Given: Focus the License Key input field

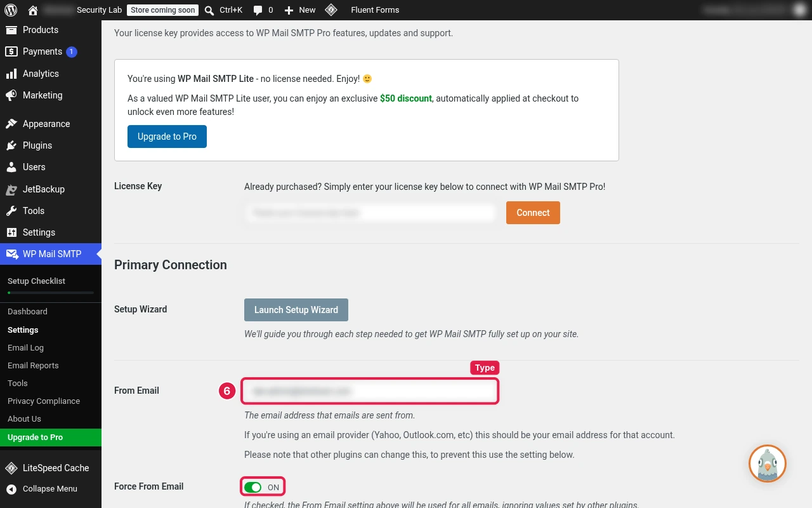Looking at the screenshot, I should coord(370,213).
